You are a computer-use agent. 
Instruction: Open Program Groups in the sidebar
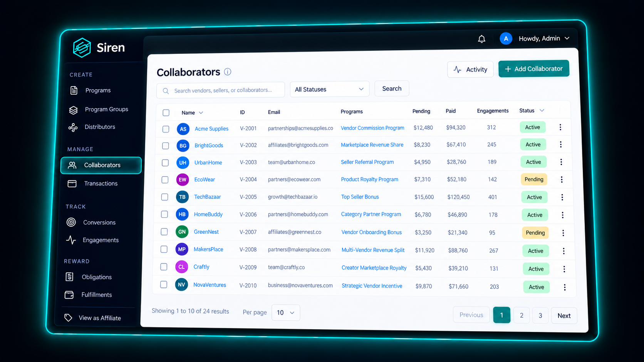106,109
